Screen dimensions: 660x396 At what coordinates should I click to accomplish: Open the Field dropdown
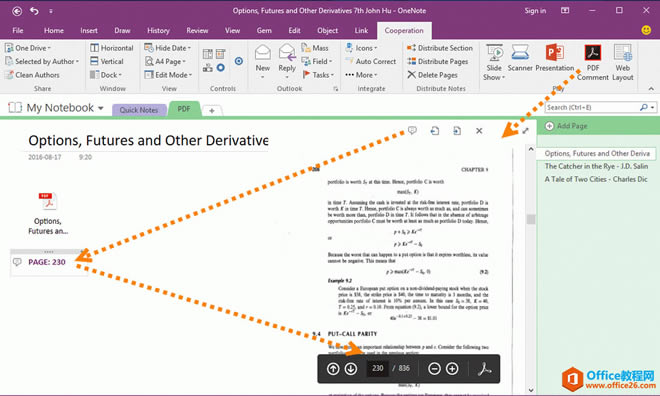[317, 61]
